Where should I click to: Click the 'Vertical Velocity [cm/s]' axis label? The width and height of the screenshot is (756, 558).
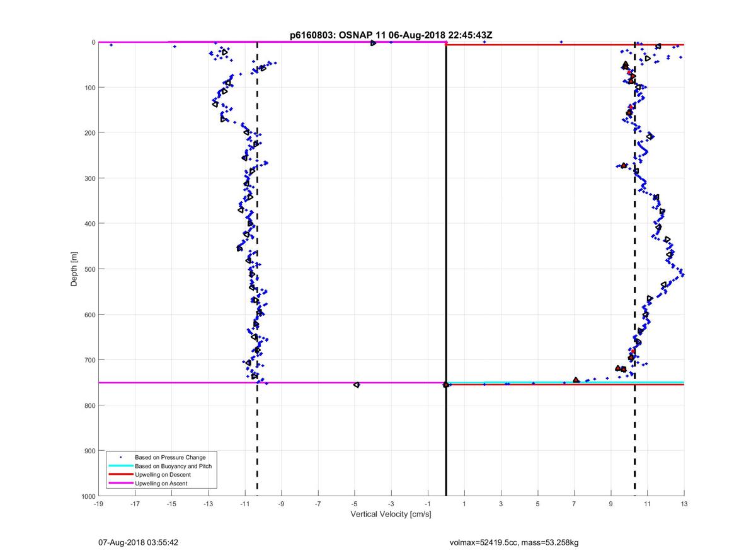[x=391, y=514]
